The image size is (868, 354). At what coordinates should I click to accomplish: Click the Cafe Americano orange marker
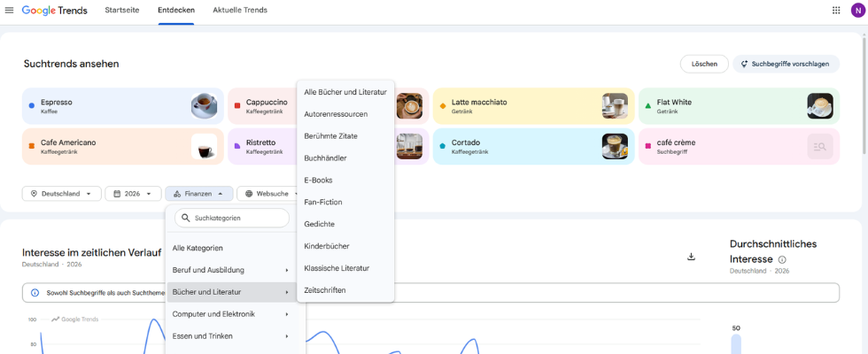(x=32, y=146)
